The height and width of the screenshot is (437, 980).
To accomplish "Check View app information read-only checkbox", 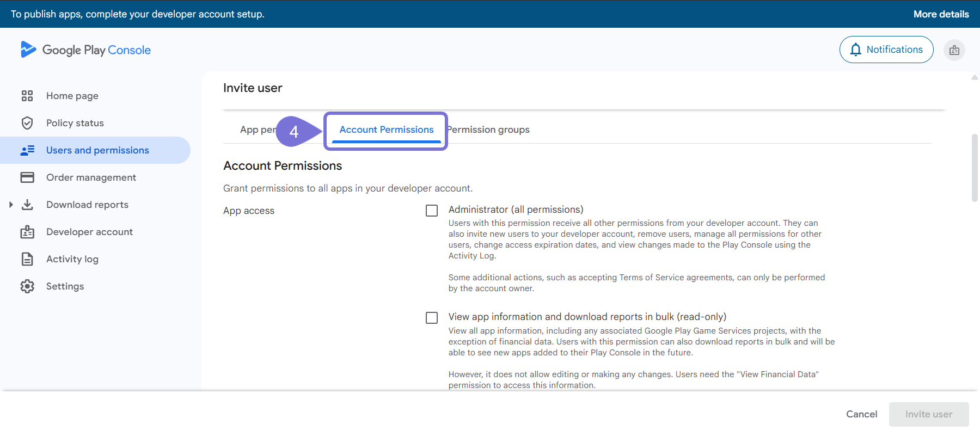I will (432, 318).
